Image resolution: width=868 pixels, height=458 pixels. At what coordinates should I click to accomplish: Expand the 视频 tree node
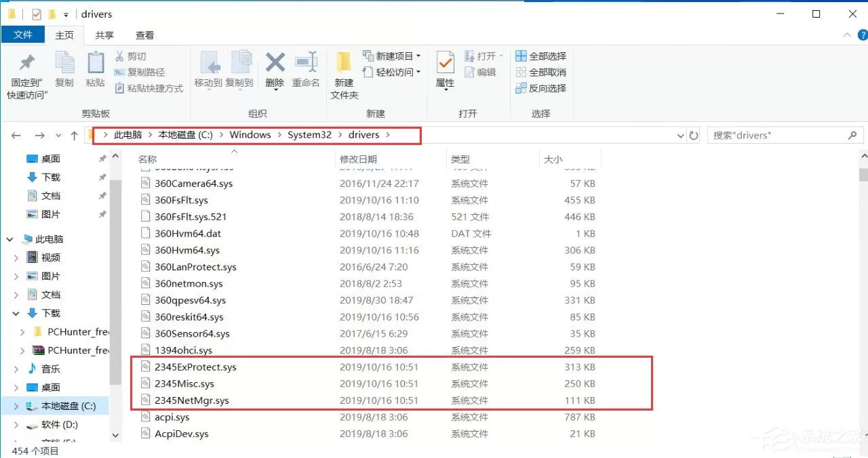[17, 257]
